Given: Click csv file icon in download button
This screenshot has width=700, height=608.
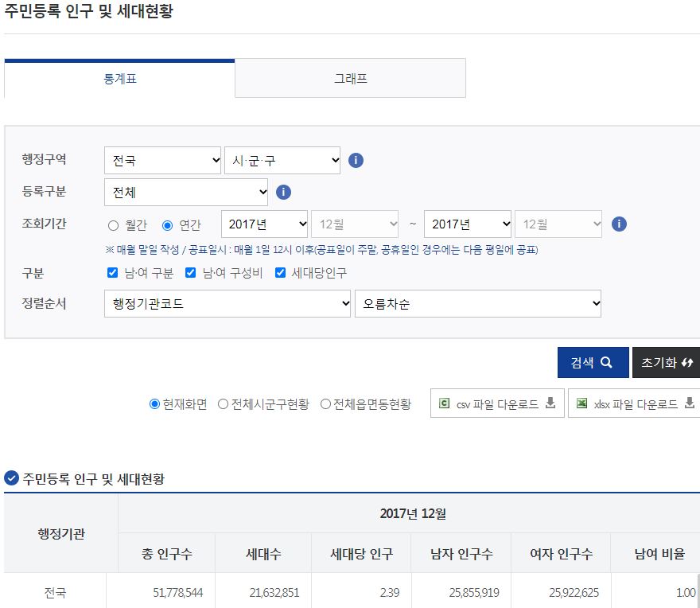Looking at the screenshot, I should pyautogui.click(x=444, y=403).
